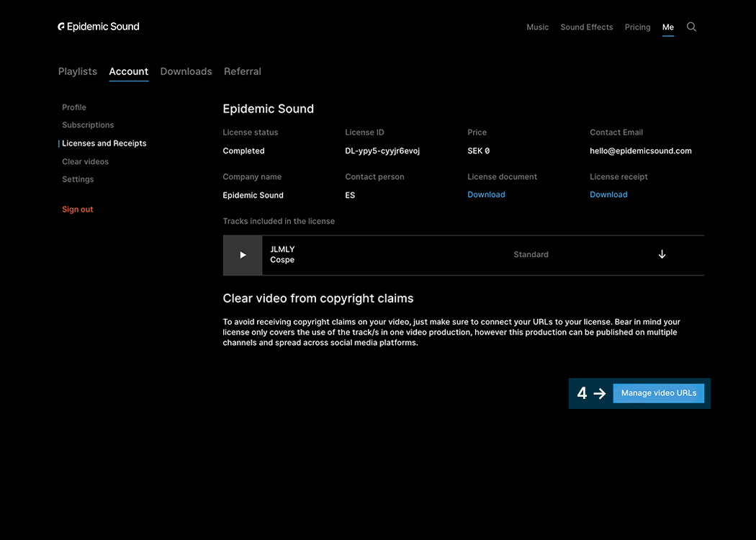Open Settings in the sidebar
756x540 pixels.
point(78,179)
